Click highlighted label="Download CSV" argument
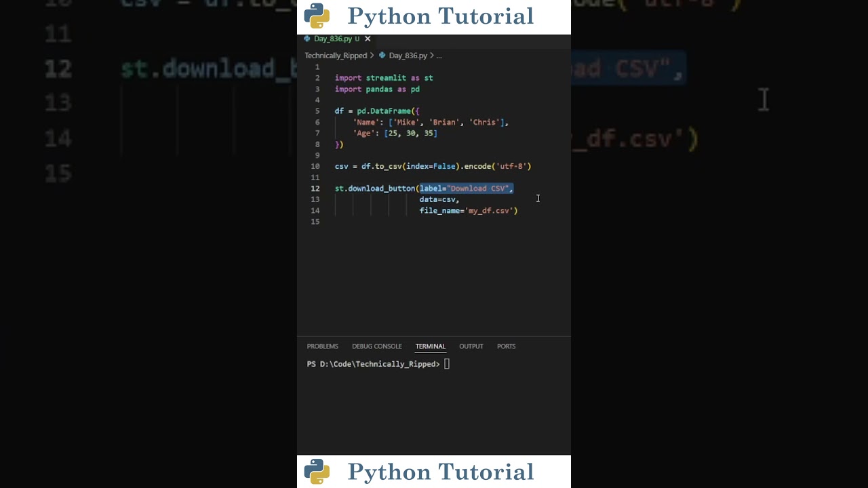868x488 pixels. tap(467, 188)
